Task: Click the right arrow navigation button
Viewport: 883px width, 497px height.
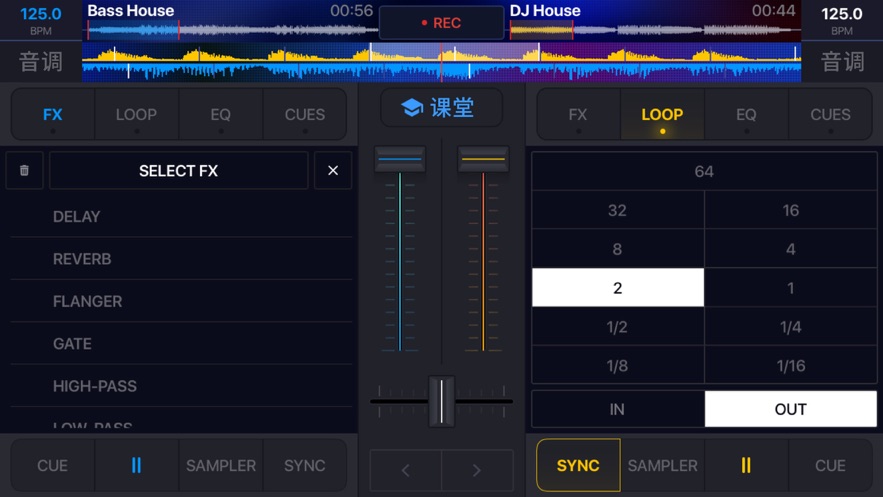Action: click(x=477, y=470)
